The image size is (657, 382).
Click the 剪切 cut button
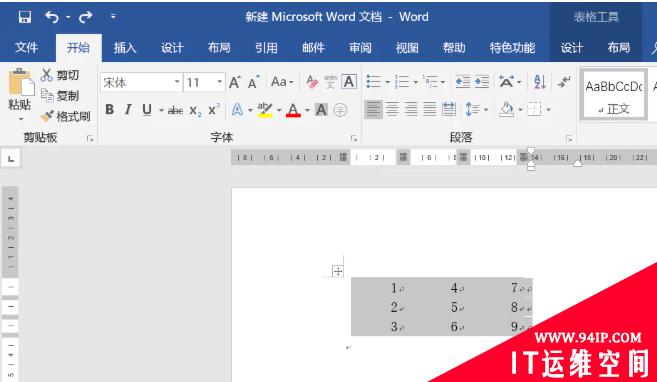(60, 75)
